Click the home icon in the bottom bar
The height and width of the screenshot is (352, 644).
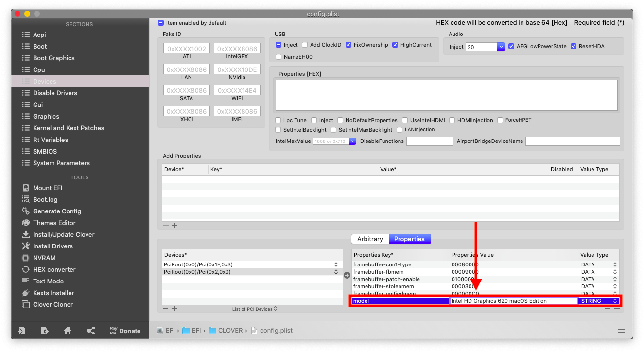coord(68,331)
